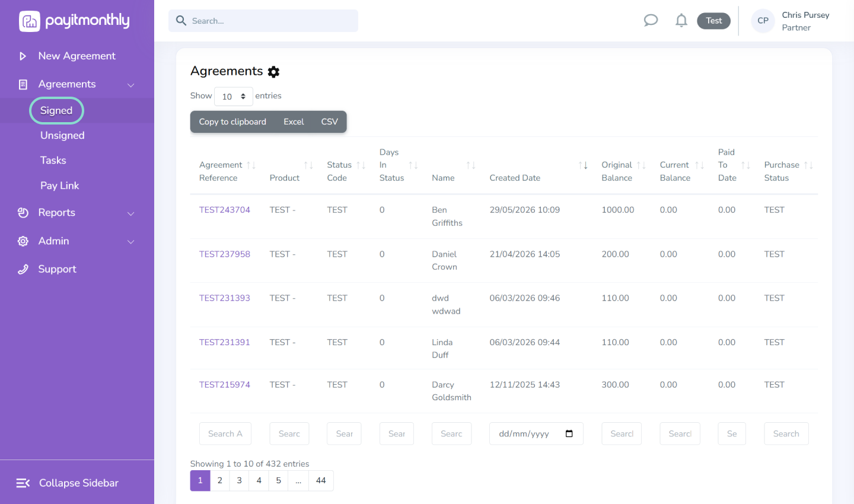Click Collapse Sidebar label
The height and width of the screenshot is (504, 854).
pos(79,483)
